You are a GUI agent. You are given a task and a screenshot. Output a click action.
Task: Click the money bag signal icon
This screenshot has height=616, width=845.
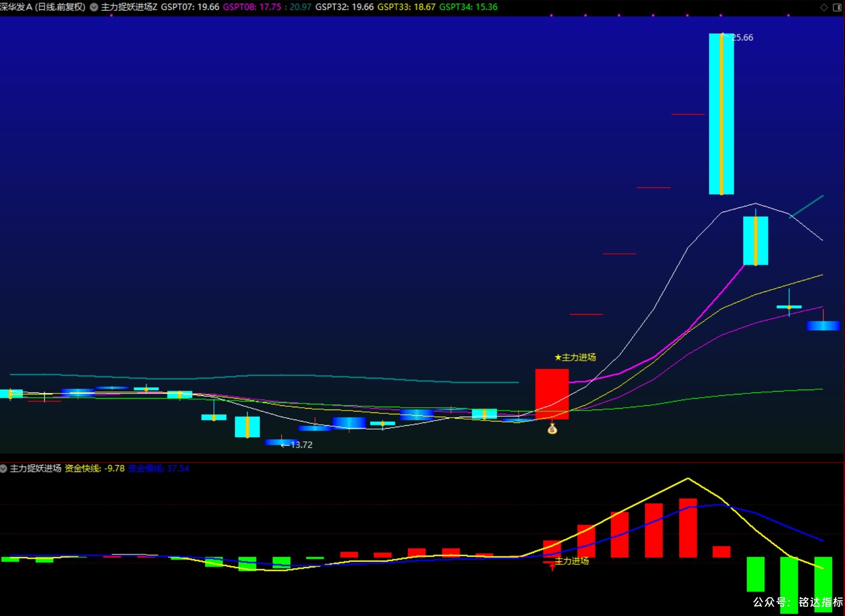coord(552,429)
